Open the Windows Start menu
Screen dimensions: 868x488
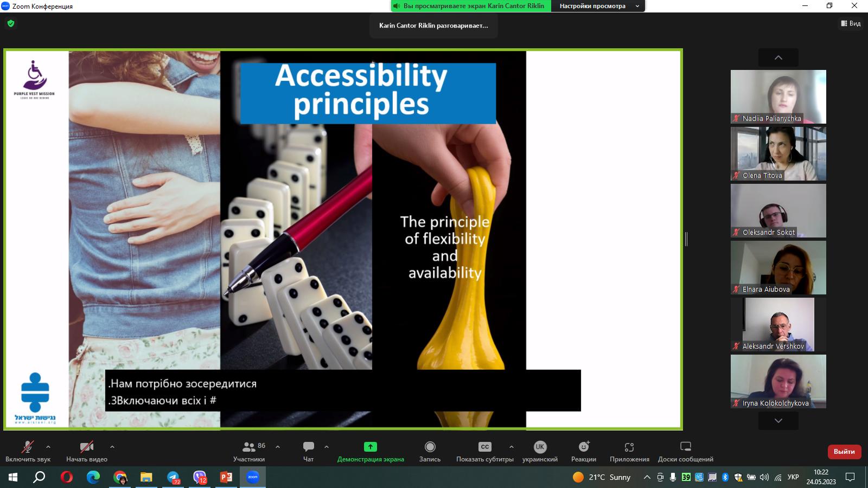coord(13,477)
